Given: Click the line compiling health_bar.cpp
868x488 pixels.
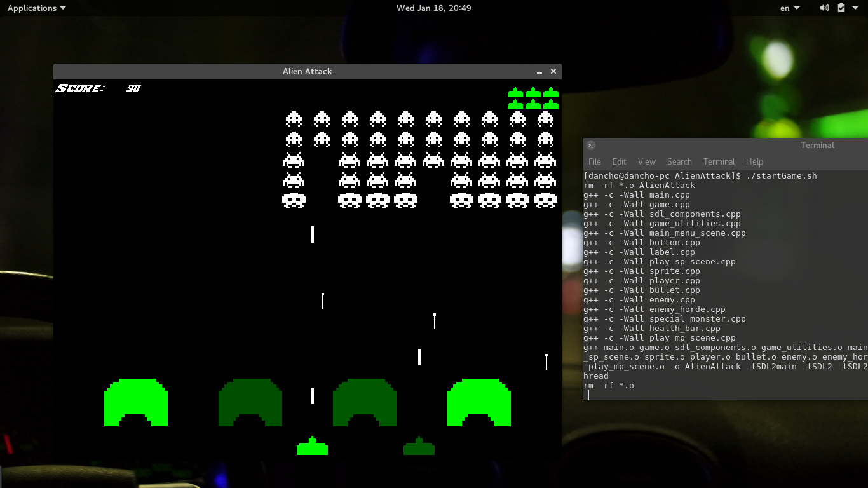Looking at the screenshot, I should pyautogui.click(x=652, y=329).
